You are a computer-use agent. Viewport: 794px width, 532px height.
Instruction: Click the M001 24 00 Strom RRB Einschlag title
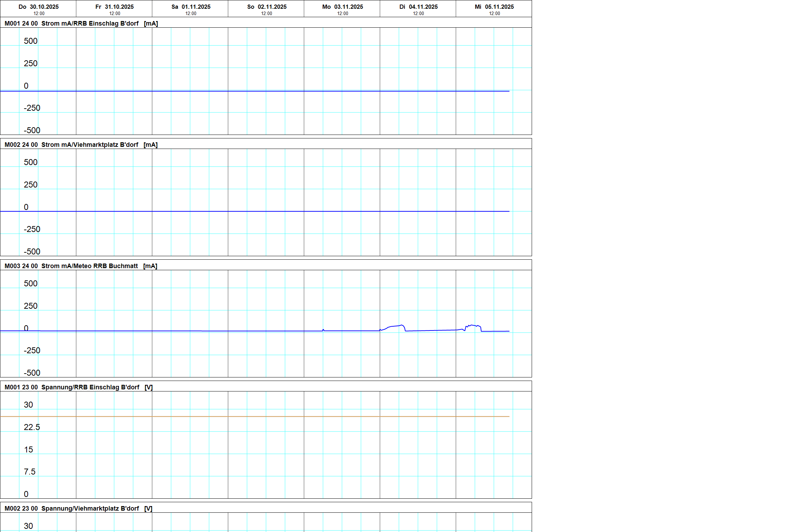tap(81, 23)
